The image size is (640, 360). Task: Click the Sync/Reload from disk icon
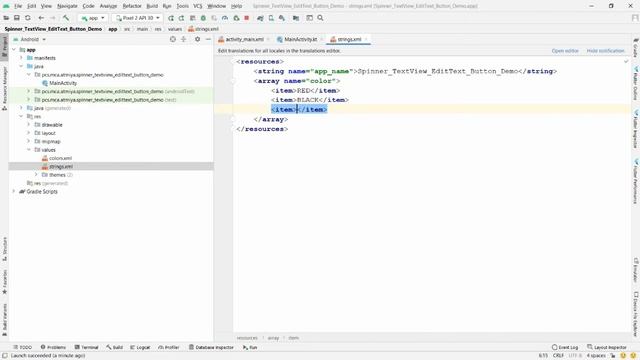(x=28, y=18)
